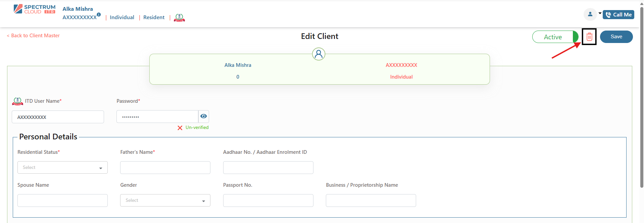Click the client avatar icon above card
The height and width of the screenshot is (223, 644).
pyautogui.click(x=318, y=54)
